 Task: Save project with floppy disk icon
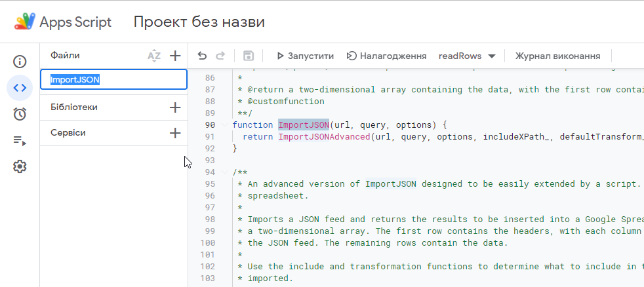click(249, 56)
